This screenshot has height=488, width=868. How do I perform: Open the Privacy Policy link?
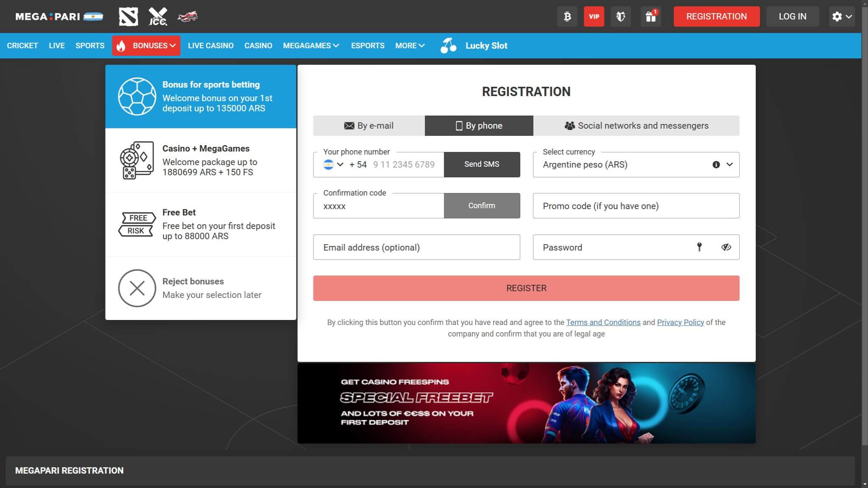[680, 323]
